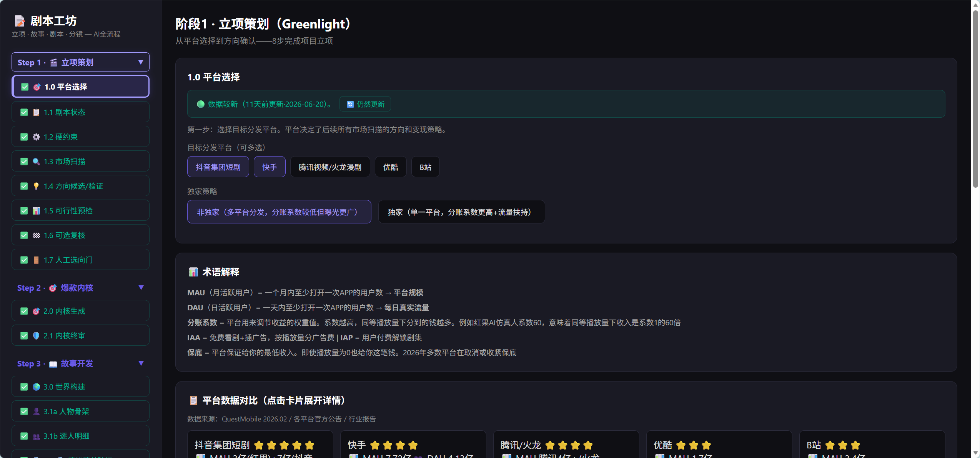Collapse the Step 2 爆款内核 section arrow
Screen dimensions: 980x458
(141, 288)
